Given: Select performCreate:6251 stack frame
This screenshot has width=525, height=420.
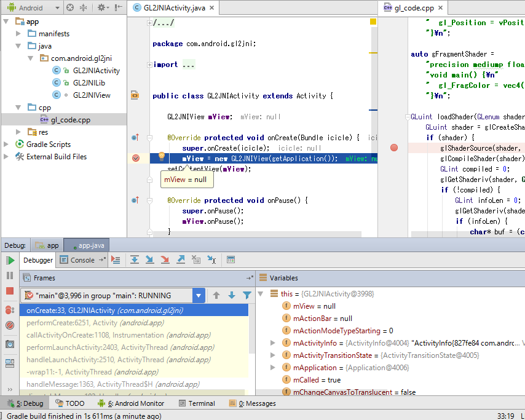Looking at the screenshot, I should [x=134, y=323].
